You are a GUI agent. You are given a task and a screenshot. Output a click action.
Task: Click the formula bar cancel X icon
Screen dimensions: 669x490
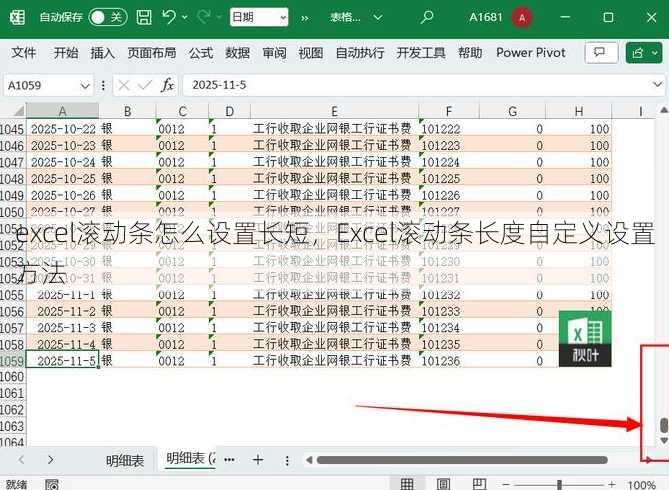[x=124, y=85]
